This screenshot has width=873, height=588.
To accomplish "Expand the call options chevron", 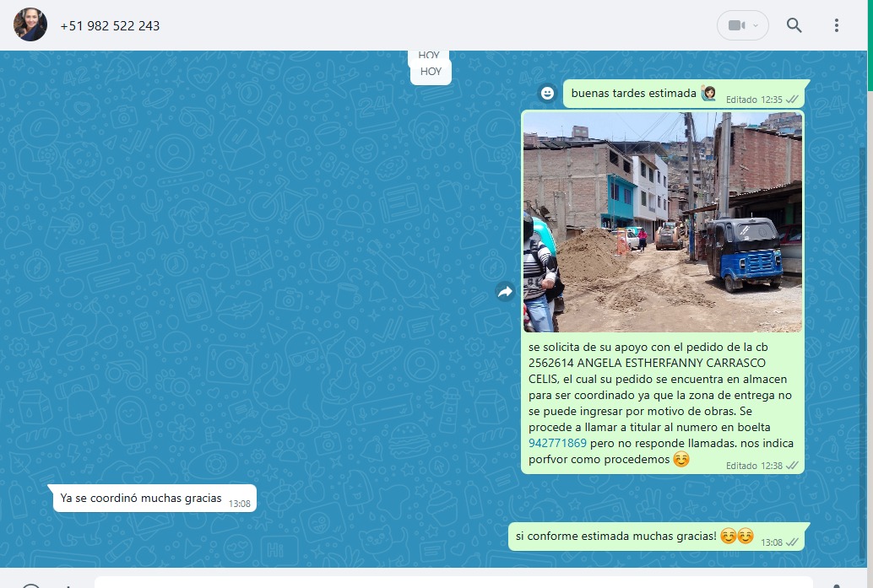I will [x=756, y=25].
